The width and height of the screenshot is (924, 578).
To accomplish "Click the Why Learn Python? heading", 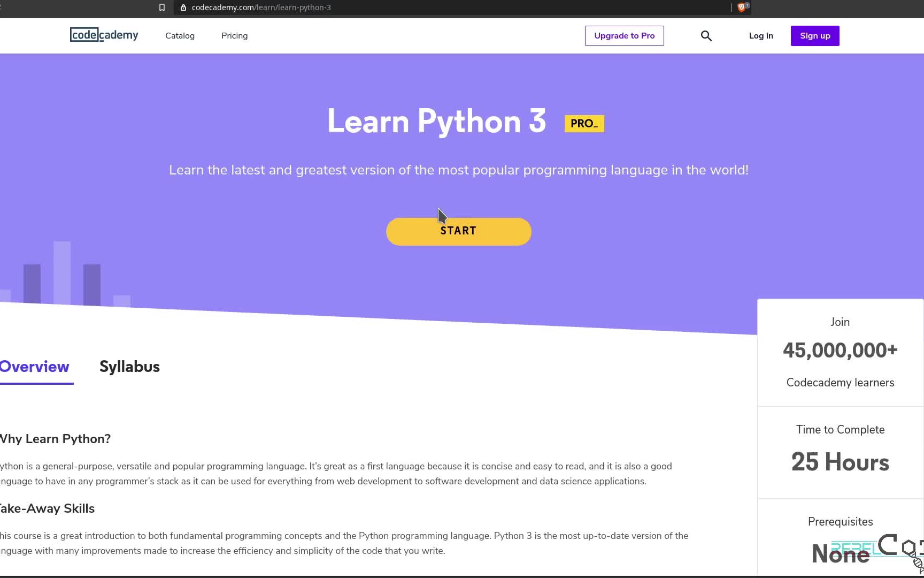I will point(55,439).
